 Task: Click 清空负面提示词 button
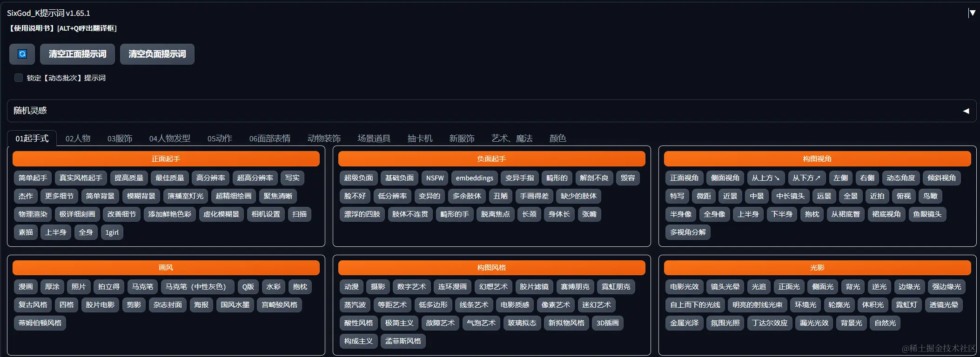(157, 54)
